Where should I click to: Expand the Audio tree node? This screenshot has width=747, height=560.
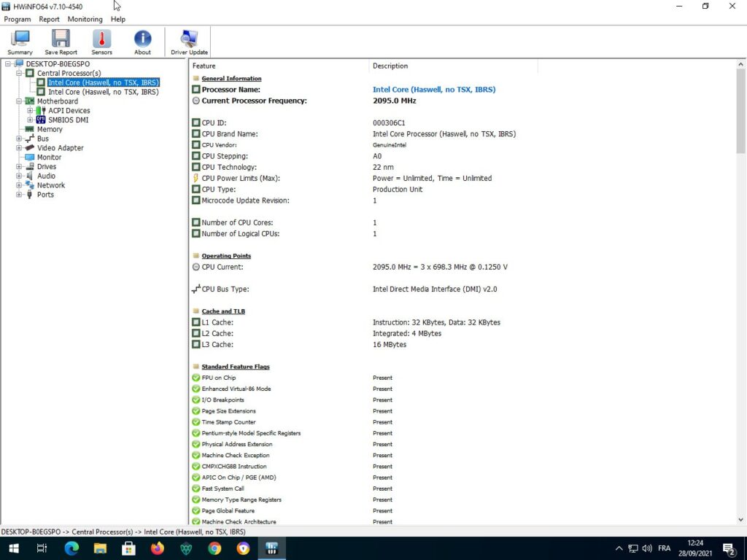pyautogui.click(x=18, y=176)
